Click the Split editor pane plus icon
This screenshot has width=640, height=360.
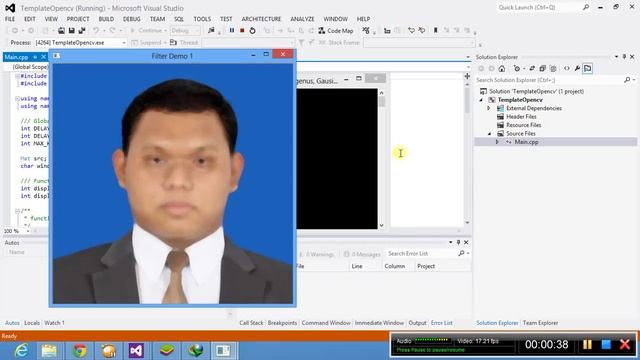(x=467, y=76)
